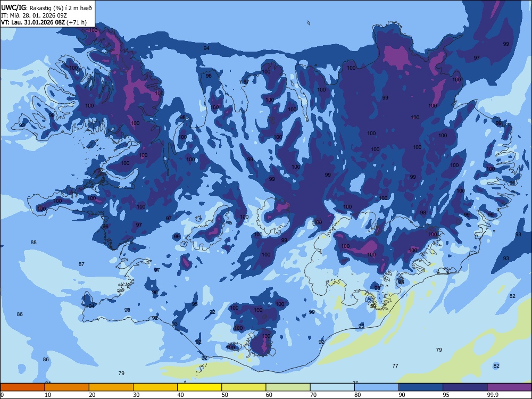Click the humidity value 87 on the map
Image resolution: width=532 pixels, height=399 pixels.
tap(81, 264)
